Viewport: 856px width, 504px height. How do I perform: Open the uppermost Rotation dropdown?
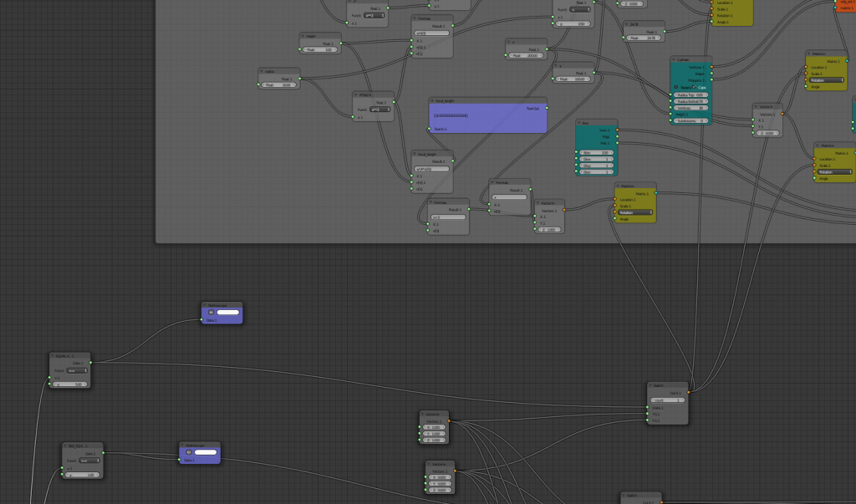click(x=827, y=80)
